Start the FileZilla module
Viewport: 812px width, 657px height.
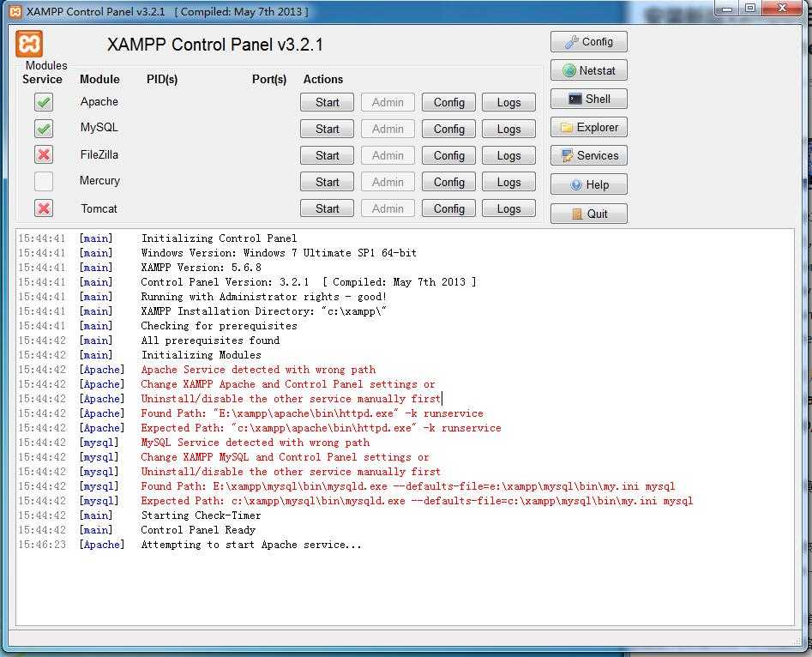(327, 155)
